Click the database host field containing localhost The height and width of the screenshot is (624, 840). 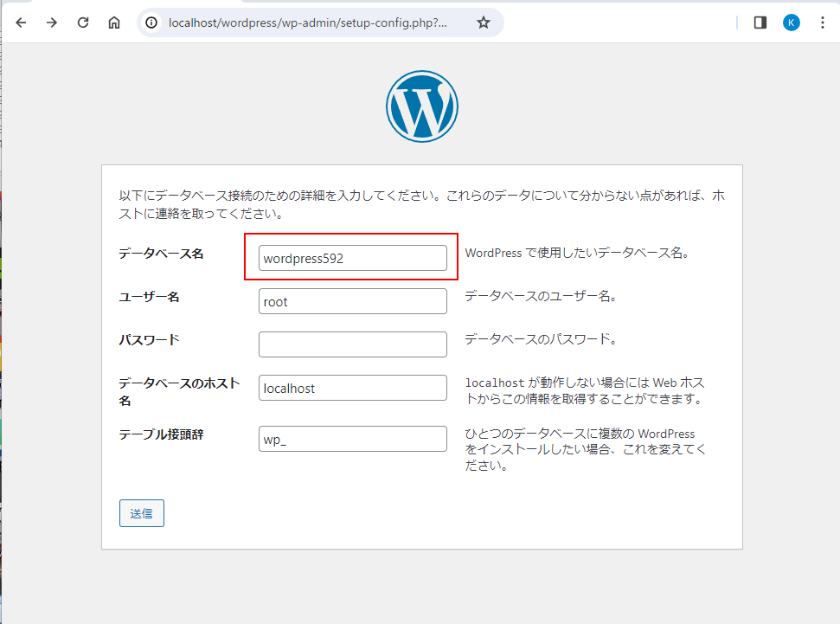(352, 388)
